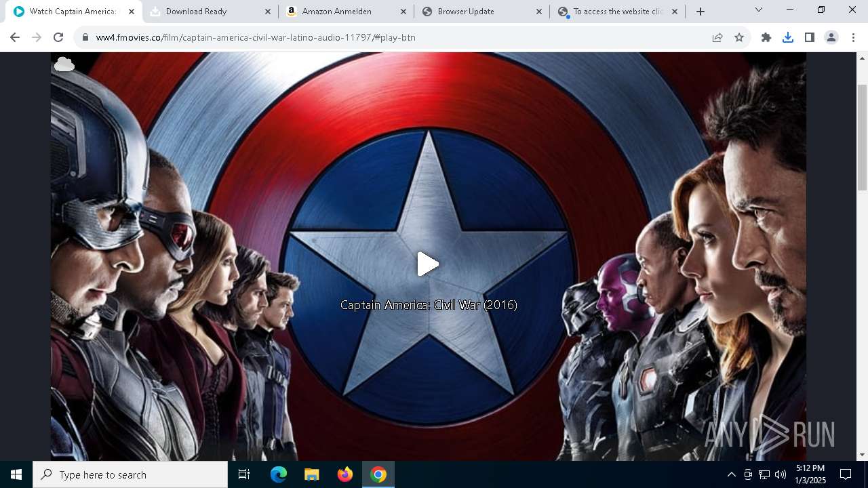Go back to the previous page
868x488 pixels.
(x=15, y=37)
